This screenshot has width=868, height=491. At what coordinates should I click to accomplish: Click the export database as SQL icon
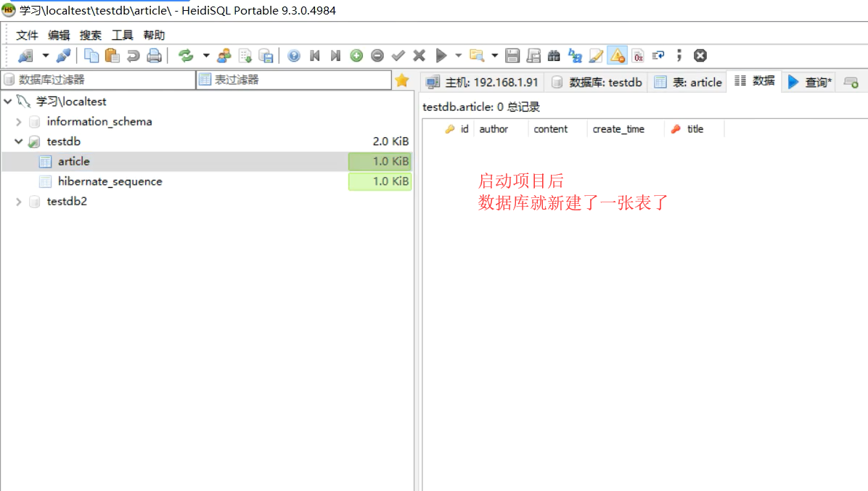point(266,56)
